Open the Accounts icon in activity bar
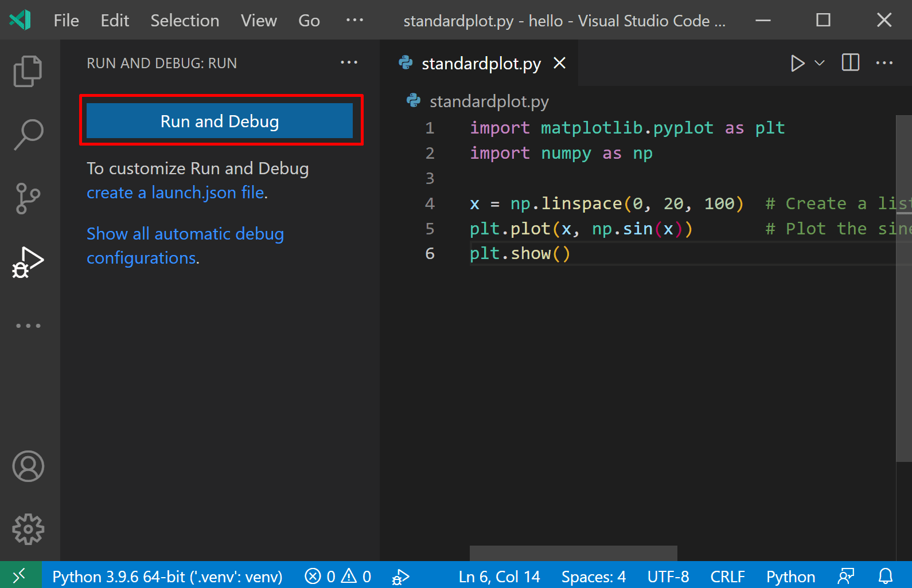Image resolution: width=912 pixels, height=588 pixels. coord(28,466)
